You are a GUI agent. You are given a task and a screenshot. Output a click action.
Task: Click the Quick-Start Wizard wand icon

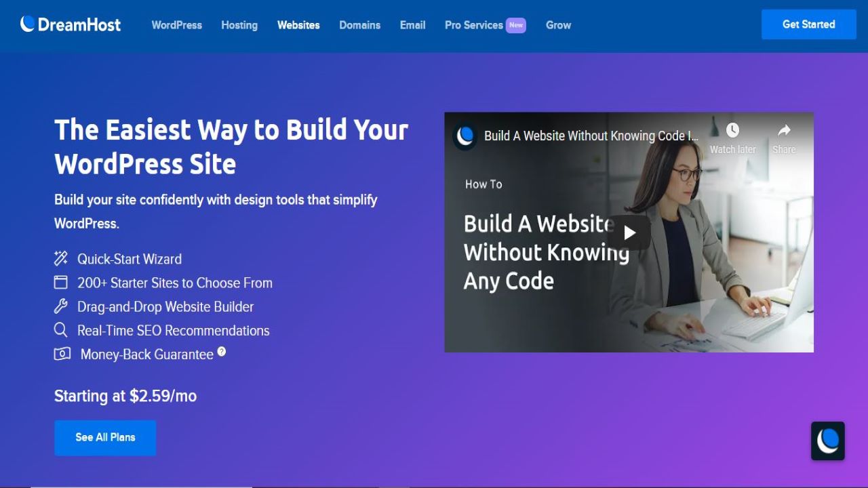tap(61, 258)
